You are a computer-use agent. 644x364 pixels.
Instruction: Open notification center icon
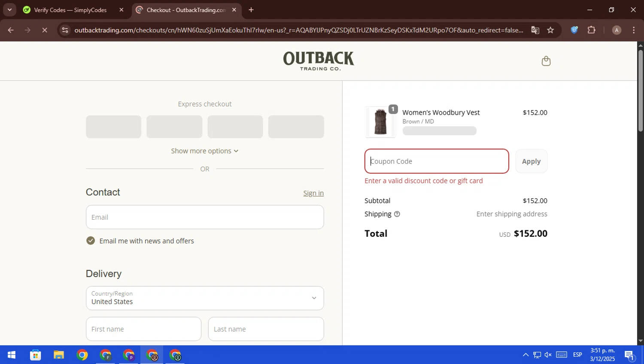click(x=629, y=355)
